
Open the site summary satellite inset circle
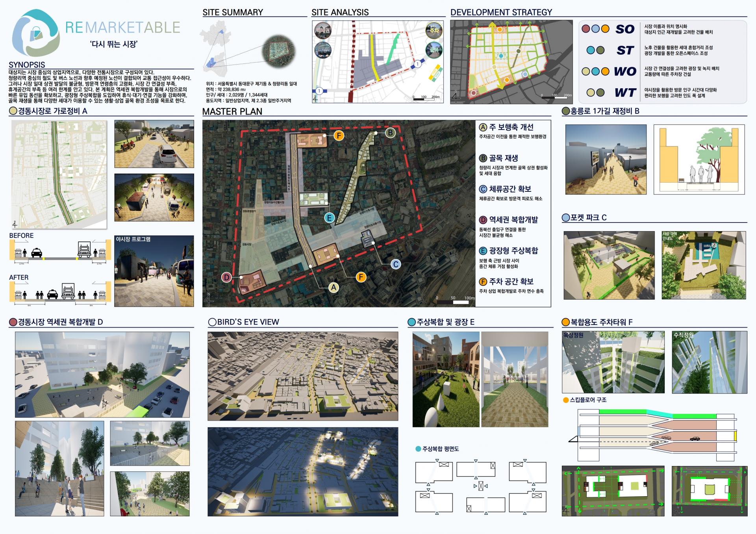click(279, 51)
